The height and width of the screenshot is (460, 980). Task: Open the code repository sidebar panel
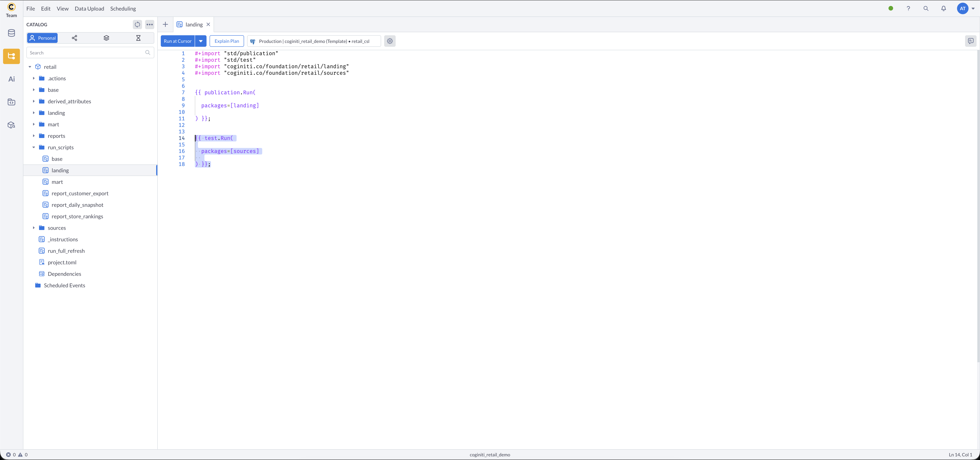pyautogui.click(x=11, y=102)
